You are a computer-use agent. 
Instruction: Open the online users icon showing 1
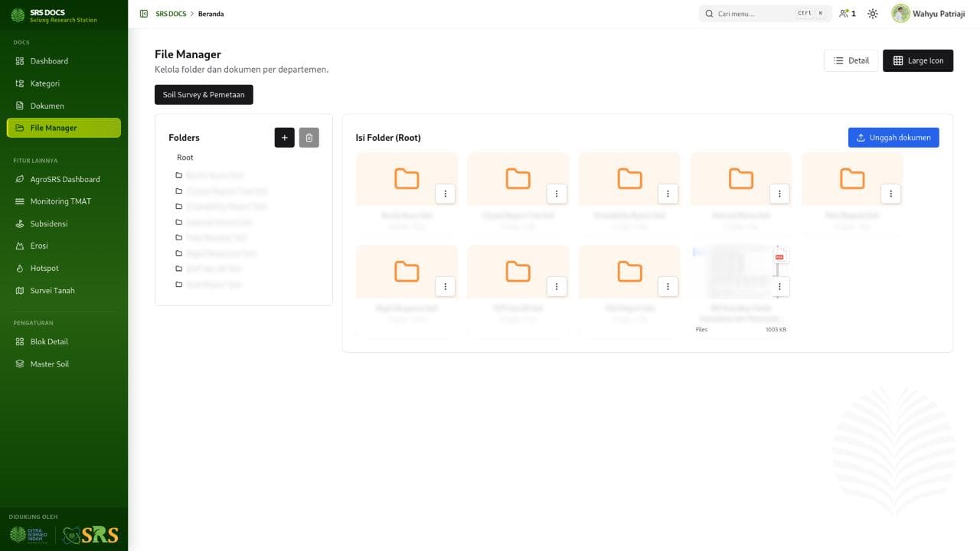(848, 14)
